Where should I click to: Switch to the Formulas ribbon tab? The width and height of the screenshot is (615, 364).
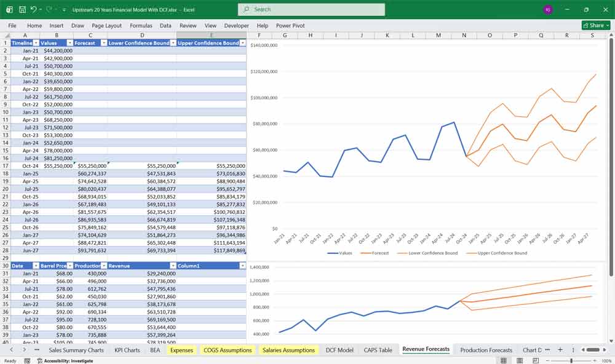(x=141, y=25)
